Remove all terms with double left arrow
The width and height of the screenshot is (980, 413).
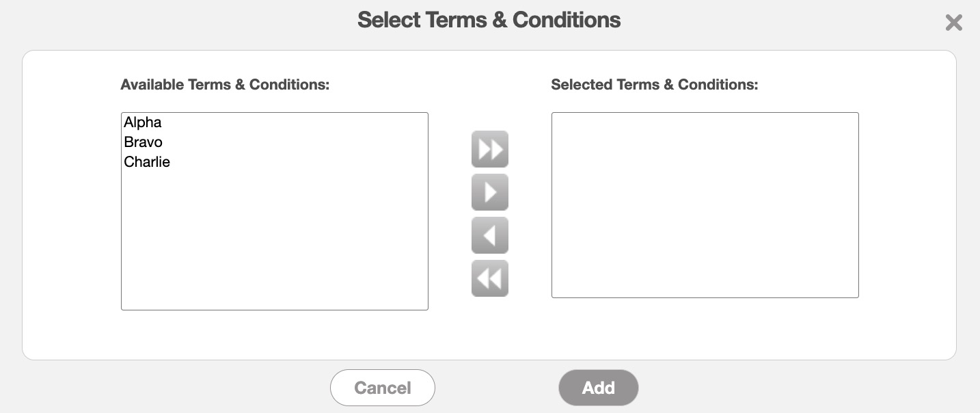(x=489, y=278)
